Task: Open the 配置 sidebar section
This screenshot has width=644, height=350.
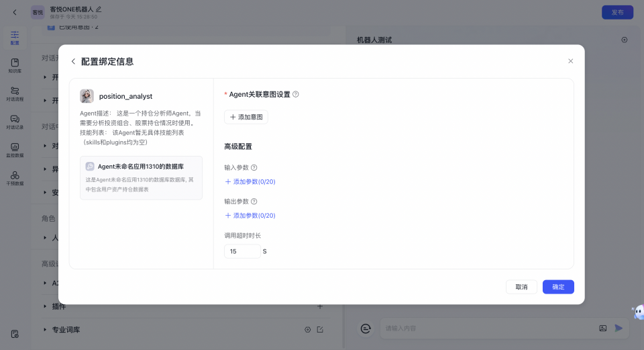Action: (x=15, y=38)
